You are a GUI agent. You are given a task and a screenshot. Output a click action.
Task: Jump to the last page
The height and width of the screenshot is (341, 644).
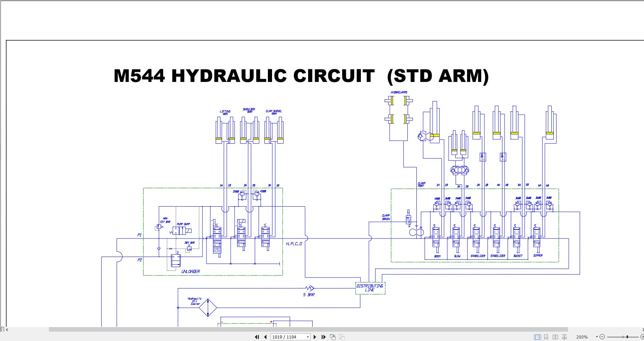323,337
